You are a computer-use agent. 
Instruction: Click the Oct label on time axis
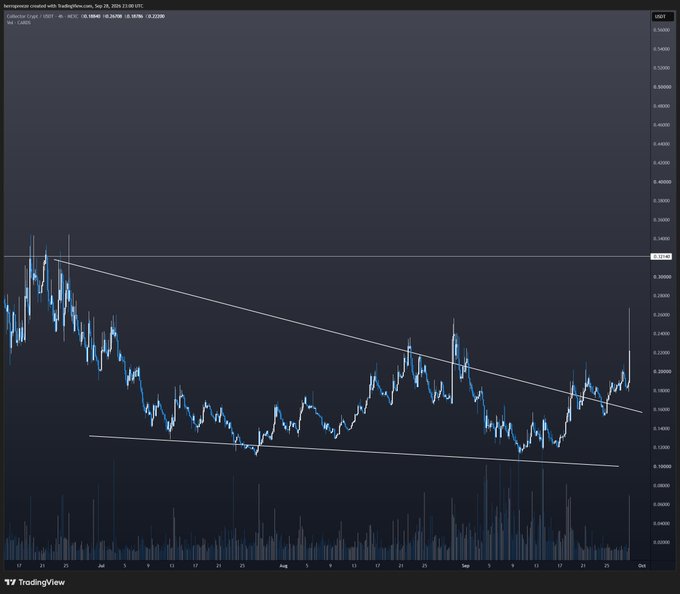coord(642,566)
